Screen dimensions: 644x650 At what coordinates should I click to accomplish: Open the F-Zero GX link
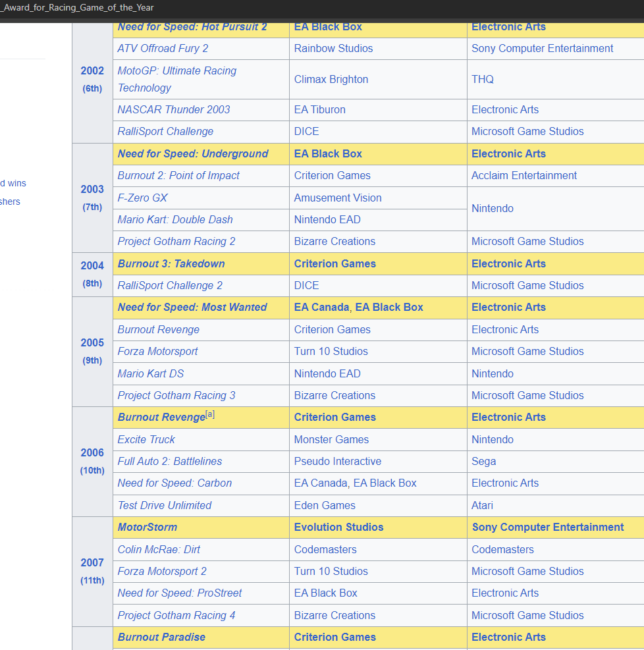coord(142,198)
